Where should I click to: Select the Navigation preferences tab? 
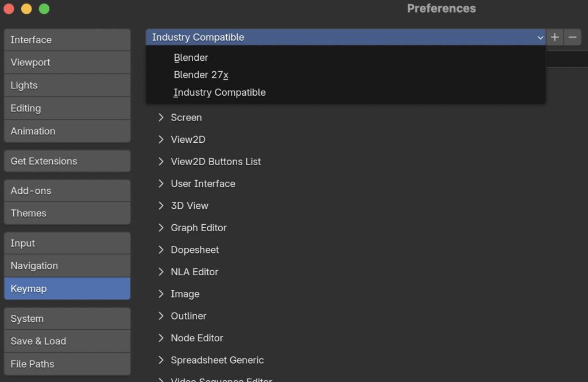68,266
